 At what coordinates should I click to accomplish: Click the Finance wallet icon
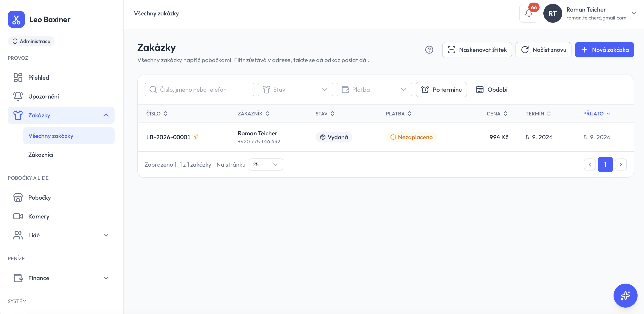(x=18, y=278)
